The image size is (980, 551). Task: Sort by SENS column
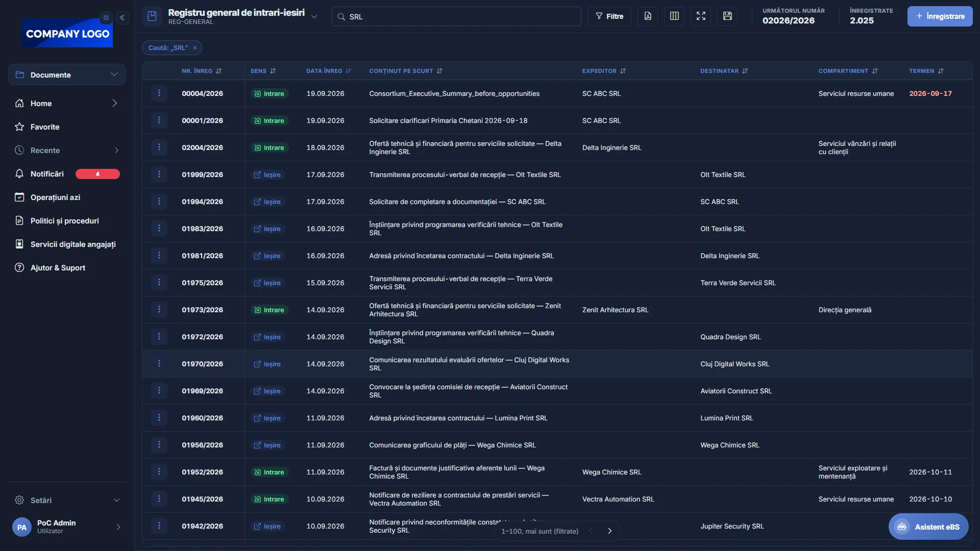pos(263,71)
